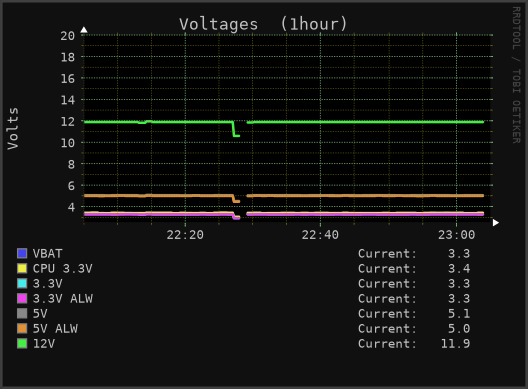Click the 4 y-axis tick label
Screen dimensions: 528x389
(71, 207)
